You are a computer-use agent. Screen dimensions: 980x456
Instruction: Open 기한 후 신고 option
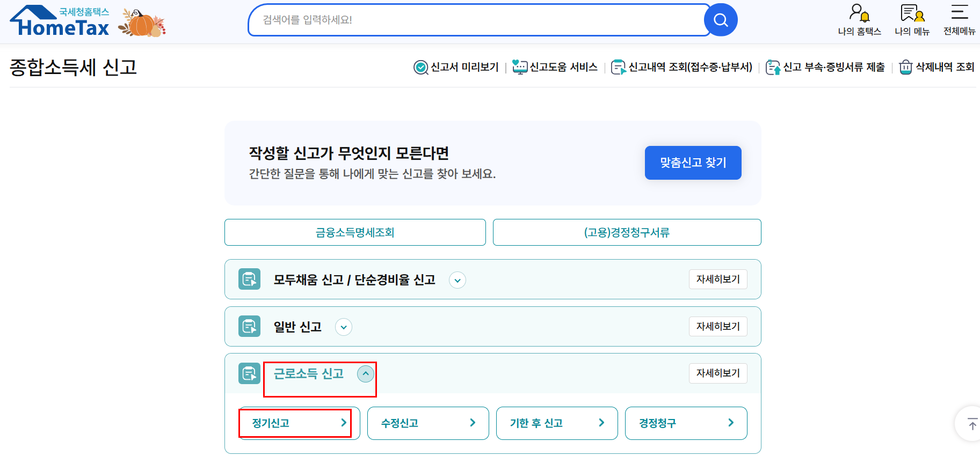(x=557, y=423)
